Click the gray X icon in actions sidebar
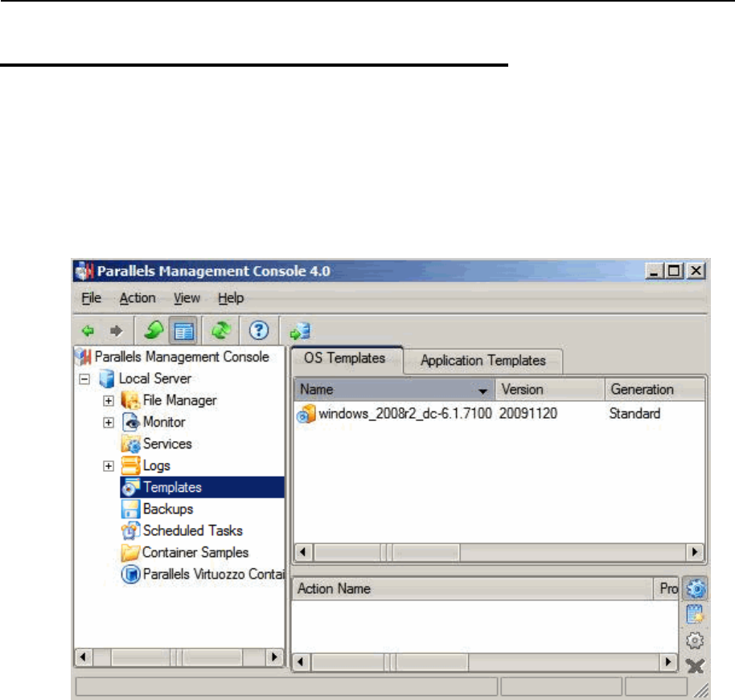This screenshot has width=735, height=700. pos(695,665)
